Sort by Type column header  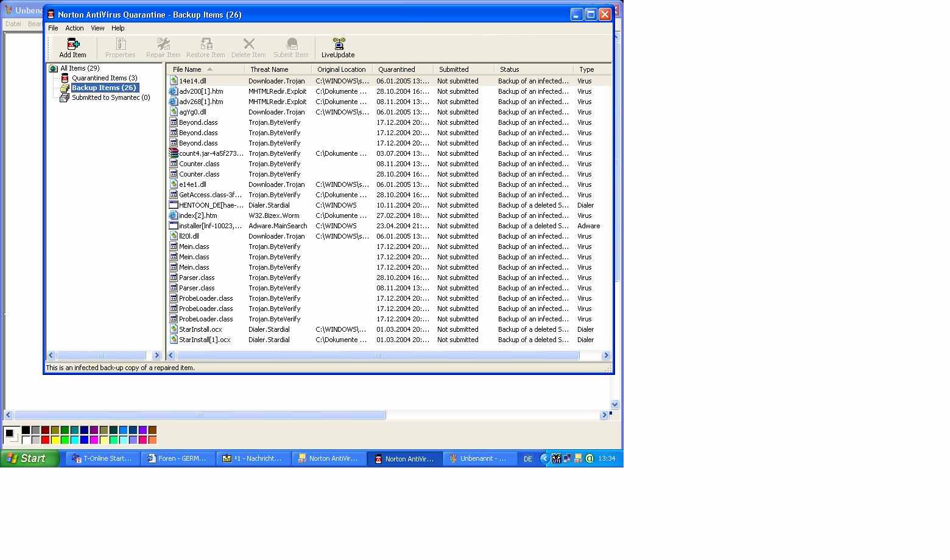pos(592,69)
